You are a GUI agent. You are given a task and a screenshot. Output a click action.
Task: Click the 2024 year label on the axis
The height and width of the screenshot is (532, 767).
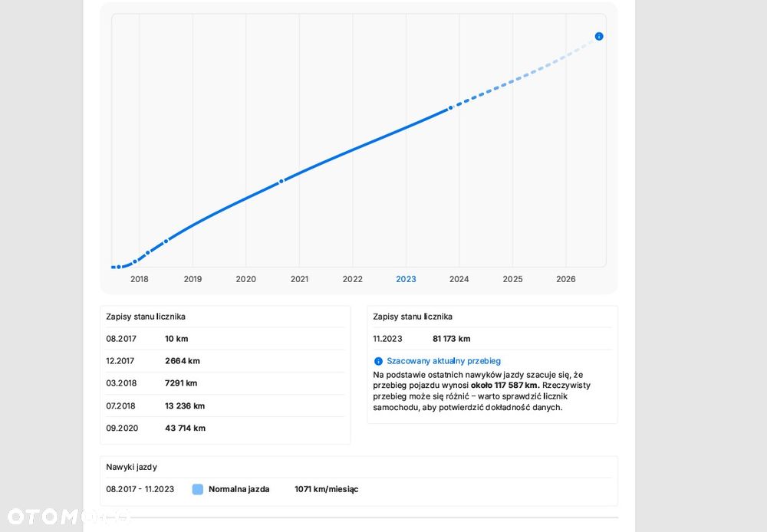(459, 279)
